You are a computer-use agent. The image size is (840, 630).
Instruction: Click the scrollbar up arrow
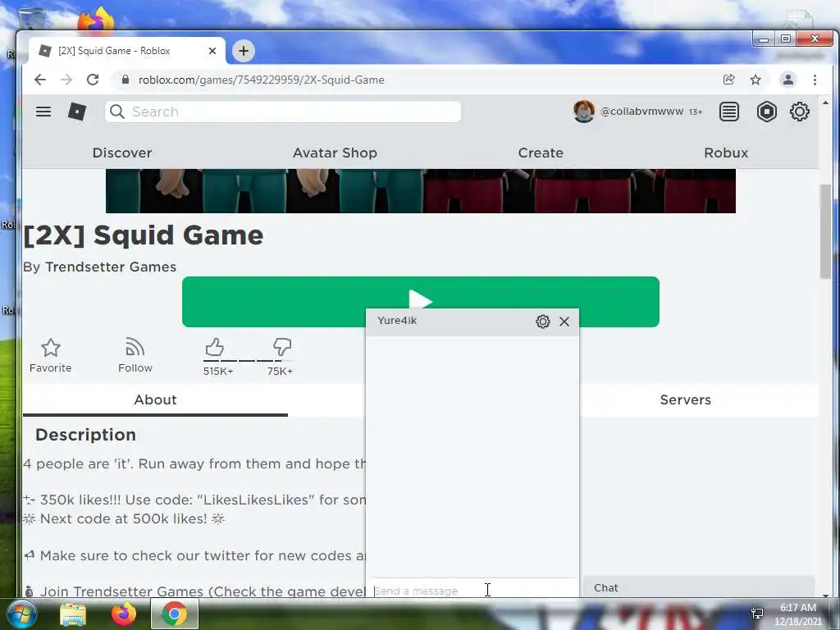coord(825,103)
